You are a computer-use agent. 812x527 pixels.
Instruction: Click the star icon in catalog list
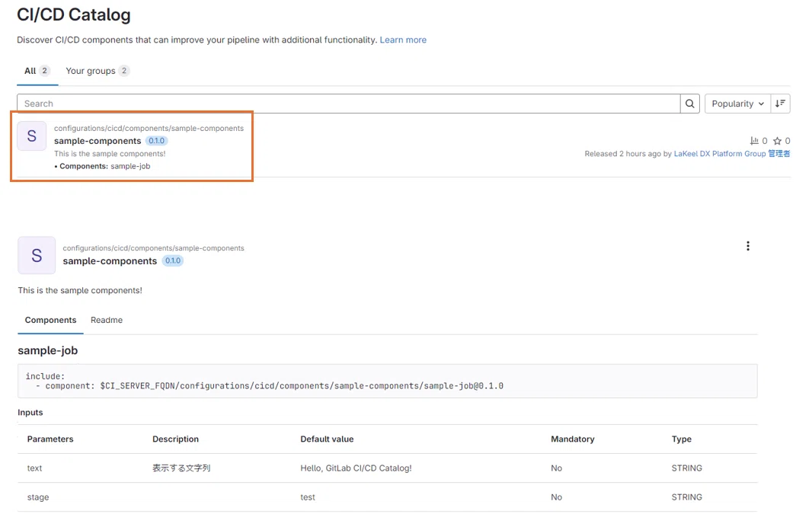click(777, 141)
